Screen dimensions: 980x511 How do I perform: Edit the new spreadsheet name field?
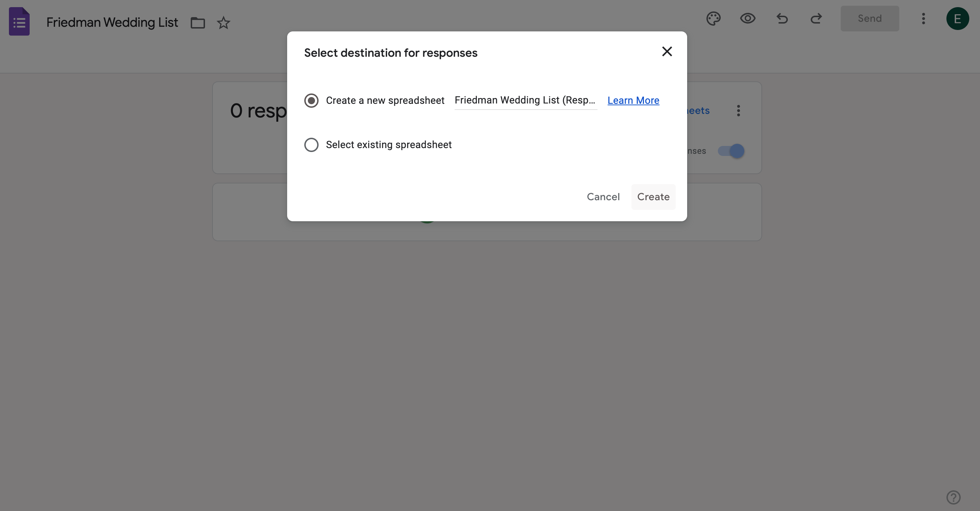tap(525, 100)
